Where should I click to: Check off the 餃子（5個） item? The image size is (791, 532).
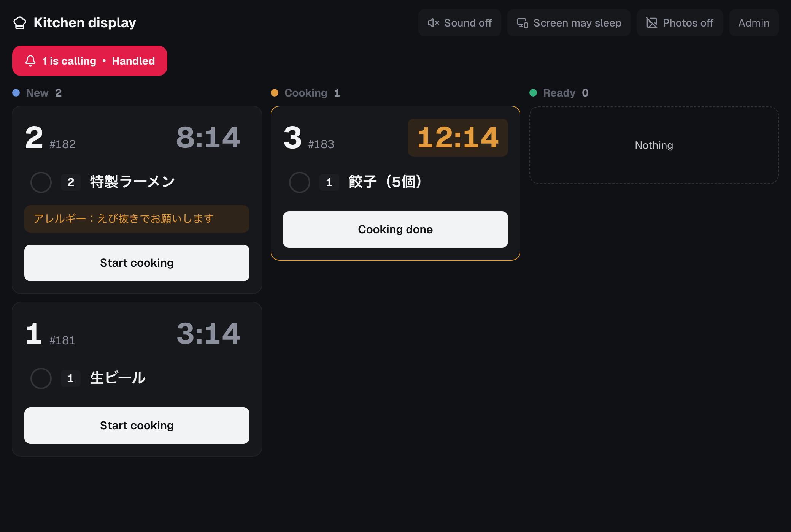300,182
